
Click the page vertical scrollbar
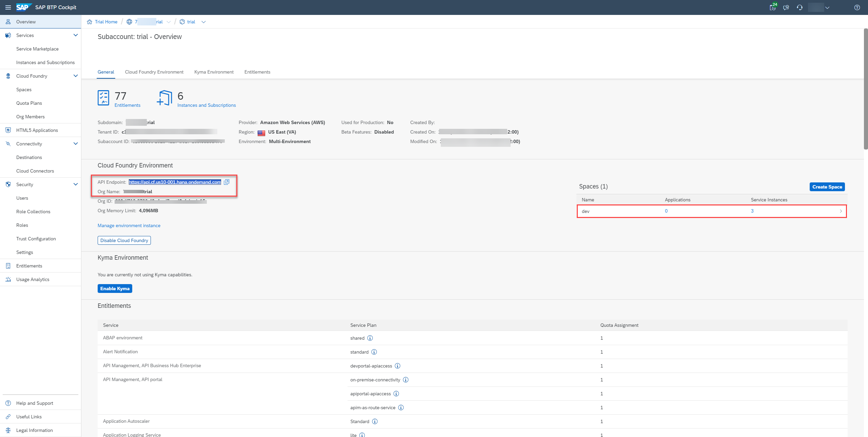(x=866, y=89)
